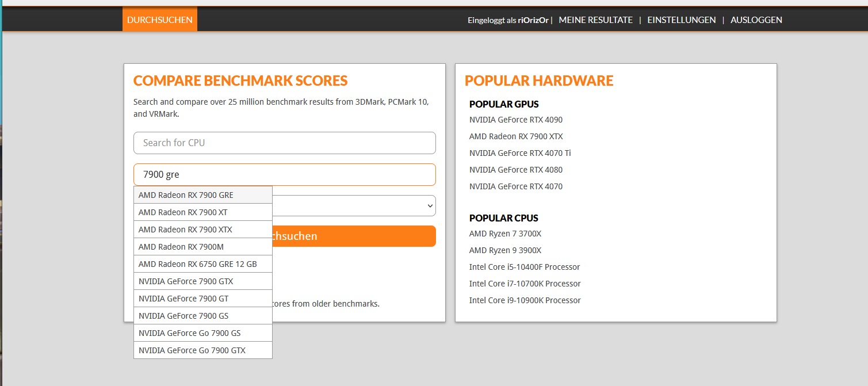Open AMD Ryzen 7 3700X link
Screen dimensions: 868x386
tap(505, 234)
